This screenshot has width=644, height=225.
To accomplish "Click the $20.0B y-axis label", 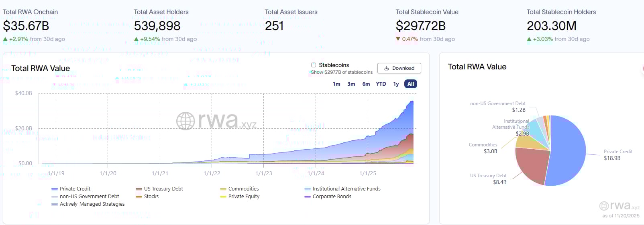I will [x=23, y=128].
